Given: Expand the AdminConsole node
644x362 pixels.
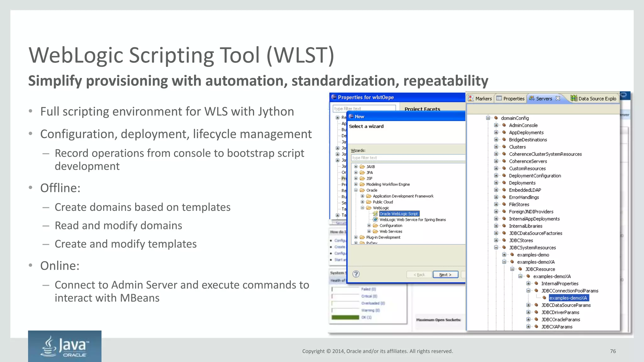Looking at the screenshot, I should [x=496, y=125].
